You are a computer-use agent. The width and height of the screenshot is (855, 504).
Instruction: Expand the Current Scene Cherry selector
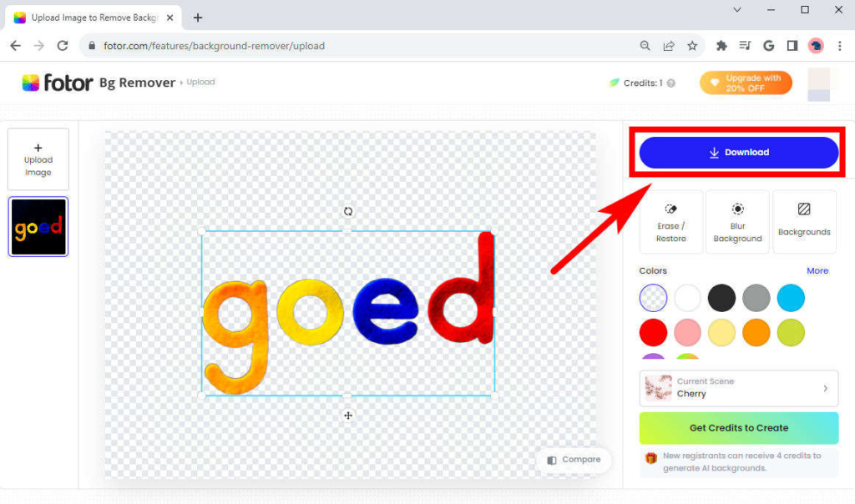click(x=738, y=388)
